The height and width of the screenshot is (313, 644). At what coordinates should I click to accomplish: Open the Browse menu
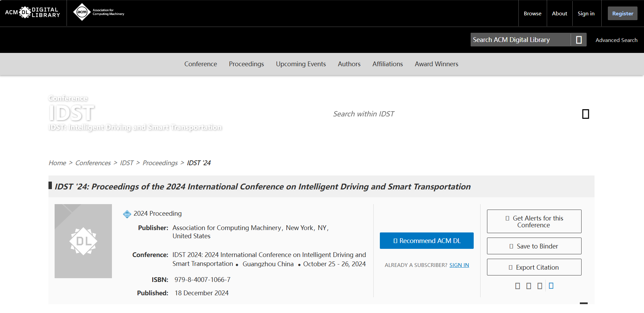(x=532, y=14)
